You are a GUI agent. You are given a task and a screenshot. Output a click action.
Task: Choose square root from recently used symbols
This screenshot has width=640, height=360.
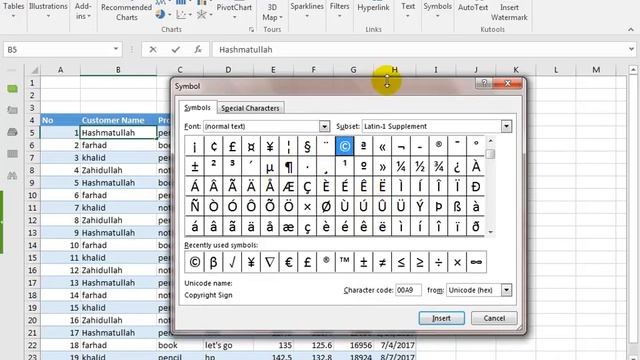[x=232, y=262]
